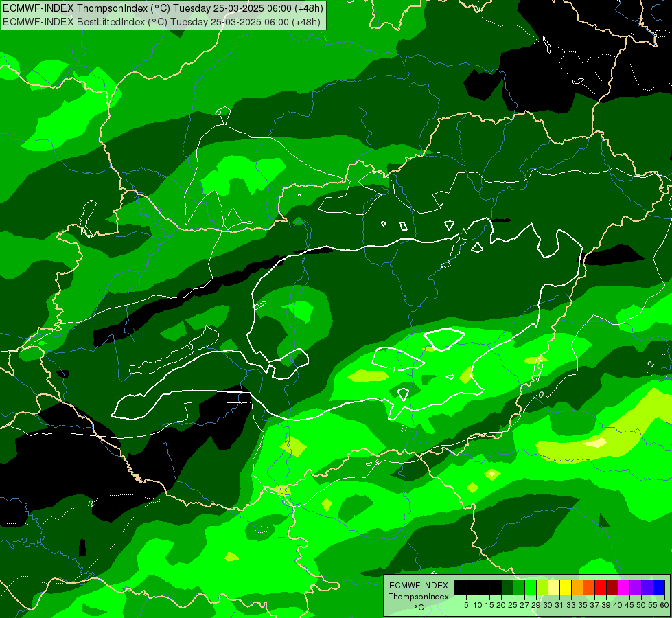Click the red-orange 35-37 legend swatch
672x618 pixels.
589,587
